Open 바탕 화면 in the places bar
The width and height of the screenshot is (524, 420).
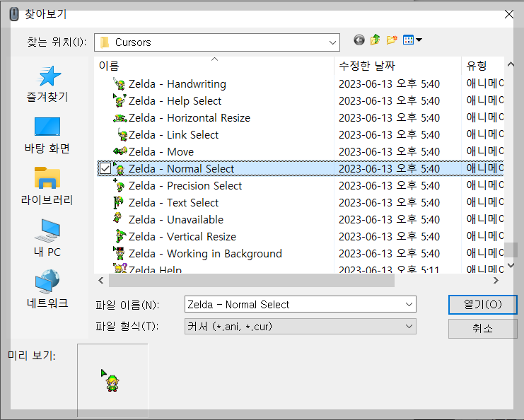pyautogui.click(x=47, y=135)
